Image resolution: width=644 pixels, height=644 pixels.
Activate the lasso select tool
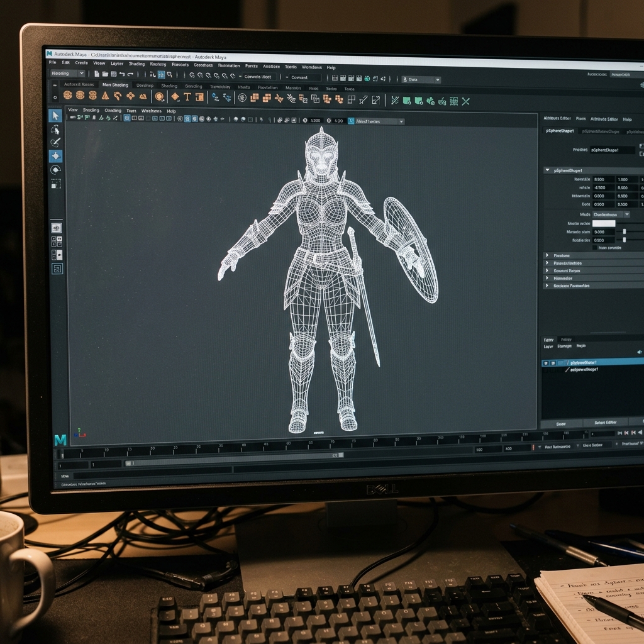click(55, 130)
